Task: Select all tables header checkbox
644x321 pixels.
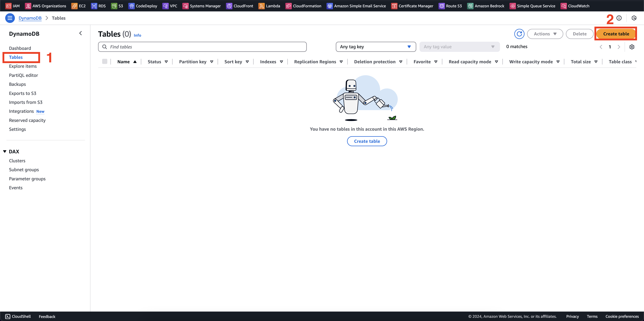Action: 104,61
